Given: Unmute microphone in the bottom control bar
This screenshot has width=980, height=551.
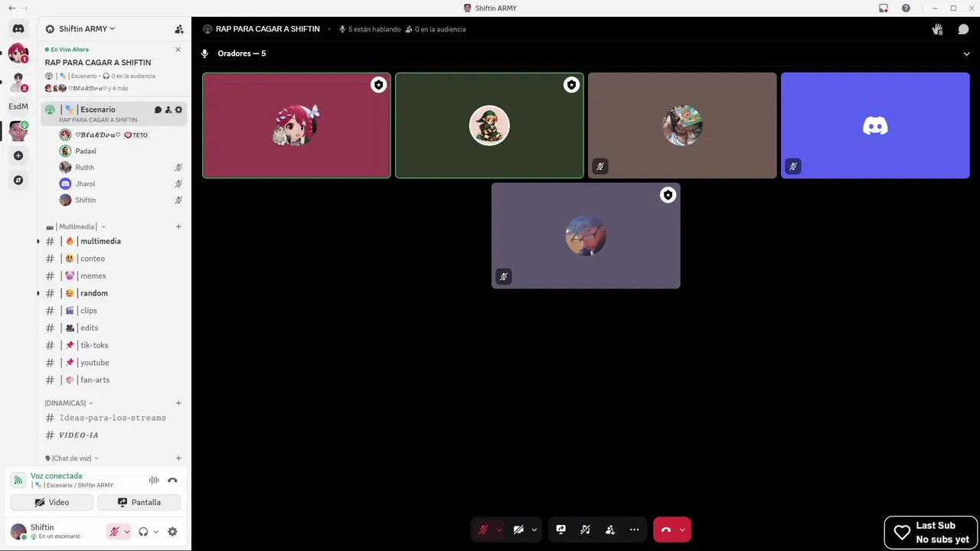Looking at the screenshot, I should click(483, 530).
